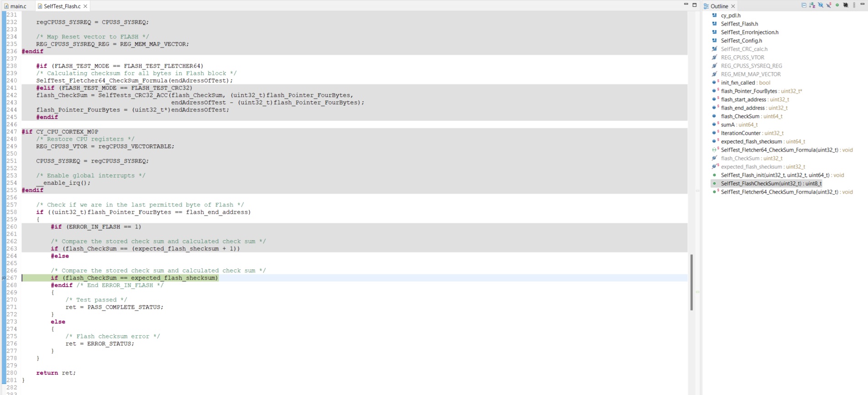Click variable icon beside sumA
Screen dimensions: 868x395
coord(715,125)
